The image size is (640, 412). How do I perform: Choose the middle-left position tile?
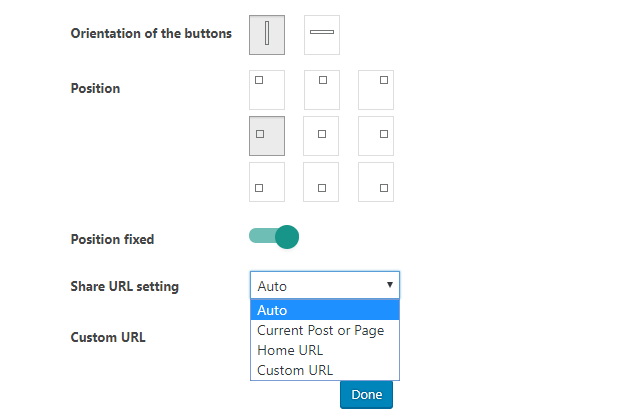(x=267, y=136)
